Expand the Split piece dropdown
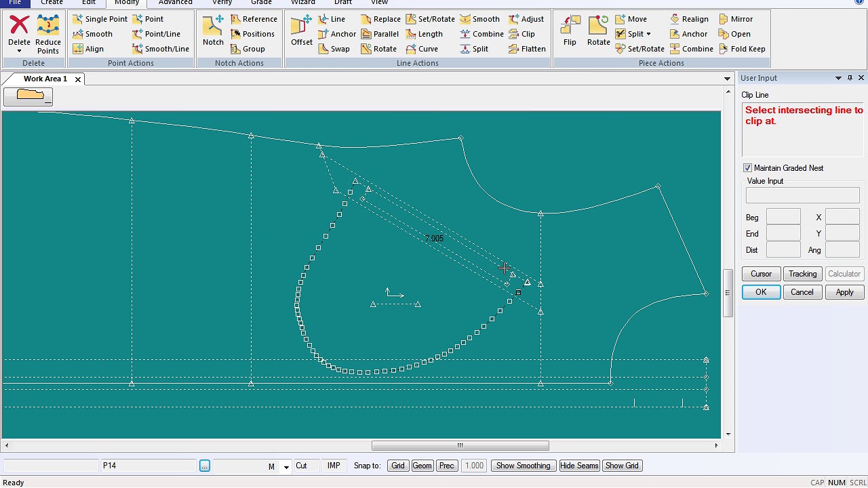 (648, 34)
